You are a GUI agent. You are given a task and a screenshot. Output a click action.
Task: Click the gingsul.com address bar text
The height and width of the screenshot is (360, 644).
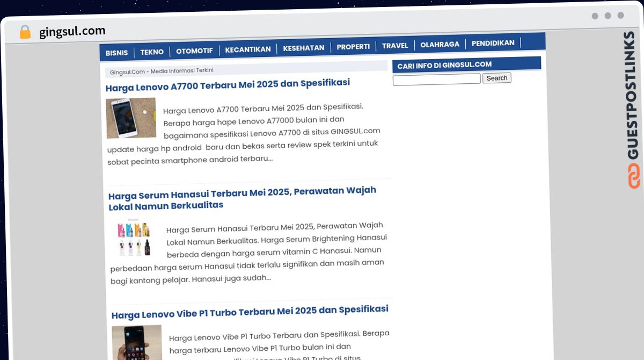tap(72, 31)
